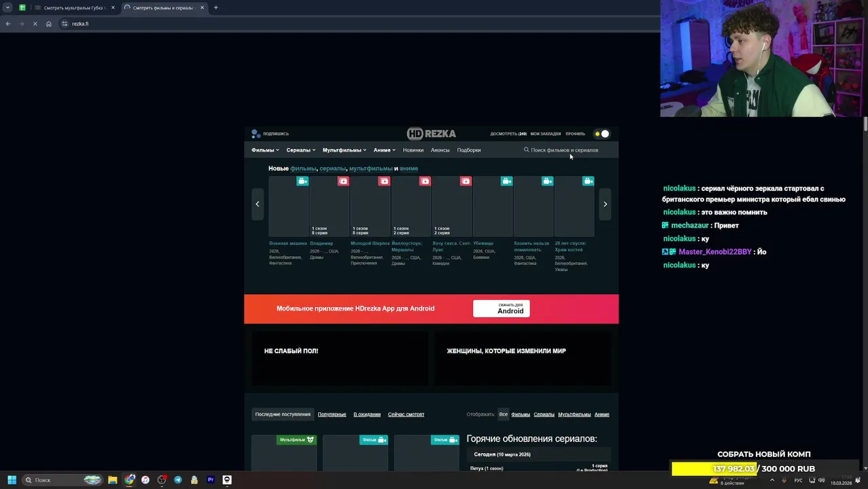Select the Сериалы display filter
Screen dimensions: 868x489
pos(544,414)
